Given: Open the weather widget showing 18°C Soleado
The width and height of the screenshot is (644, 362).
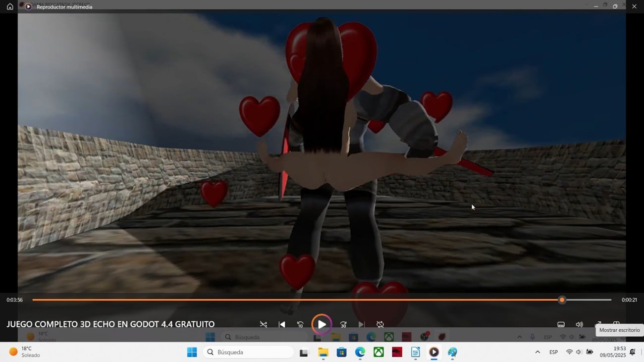Looking at the screenshot, I should [25, 352].
